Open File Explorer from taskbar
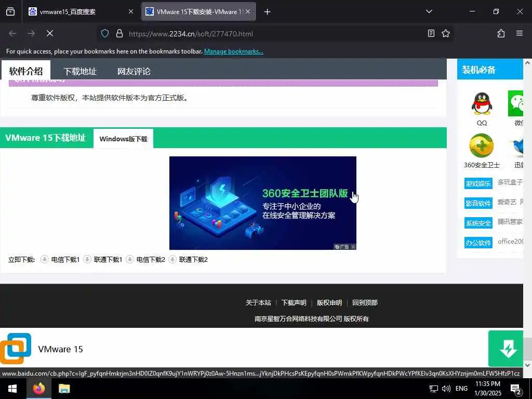 [x=64, y=389]
